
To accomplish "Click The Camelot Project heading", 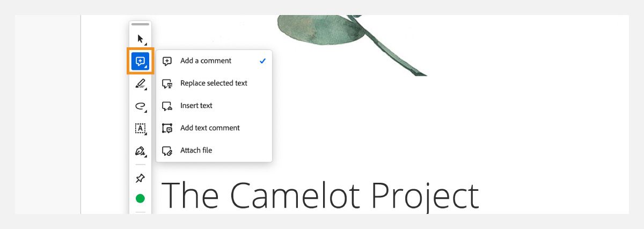I will pyautogui.click(x=320, y=195).
